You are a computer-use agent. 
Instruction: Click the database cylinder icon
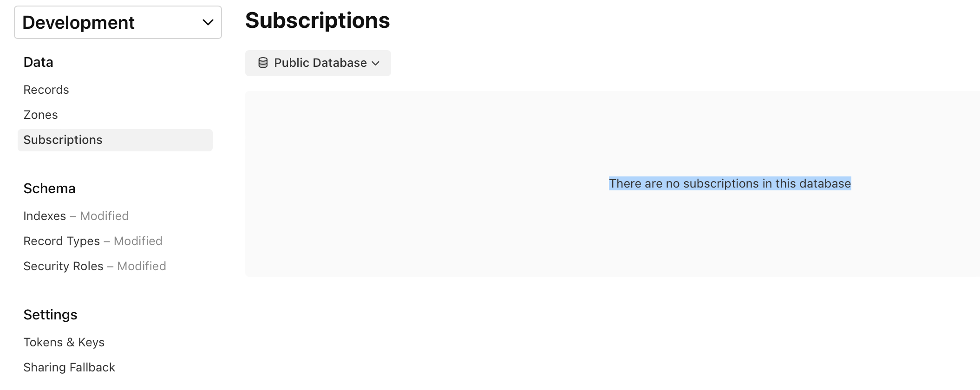[x=263, y=63]
